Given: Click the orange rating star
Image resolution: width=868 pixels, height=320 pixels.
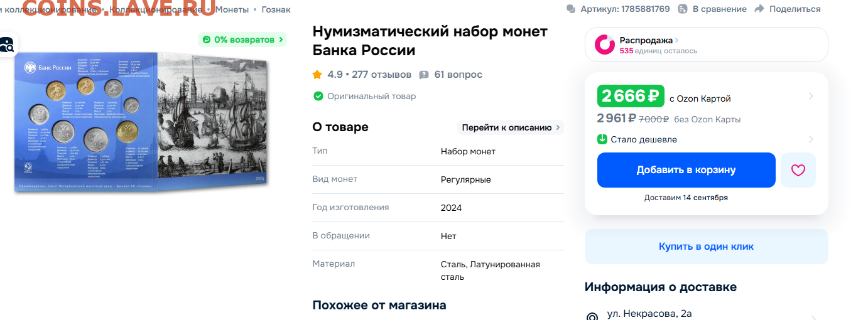Looking at the screenshot, I should coord(317,75).
